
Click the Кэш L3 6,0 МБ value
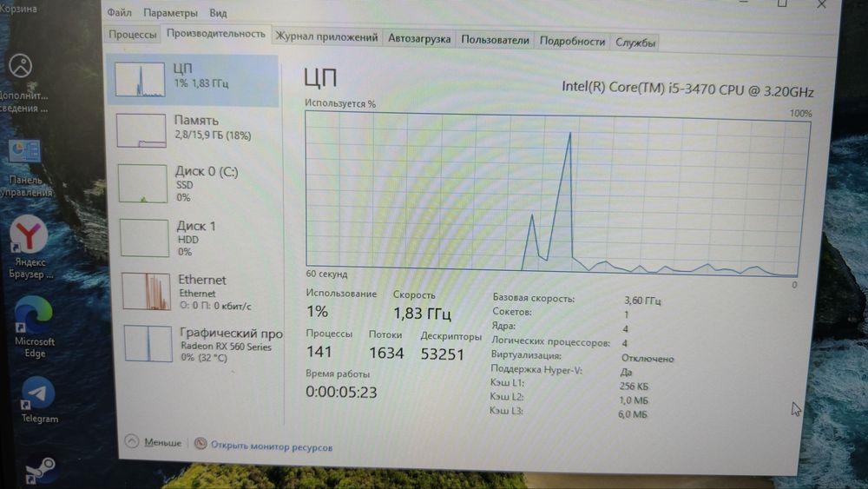tap(632, 413)
